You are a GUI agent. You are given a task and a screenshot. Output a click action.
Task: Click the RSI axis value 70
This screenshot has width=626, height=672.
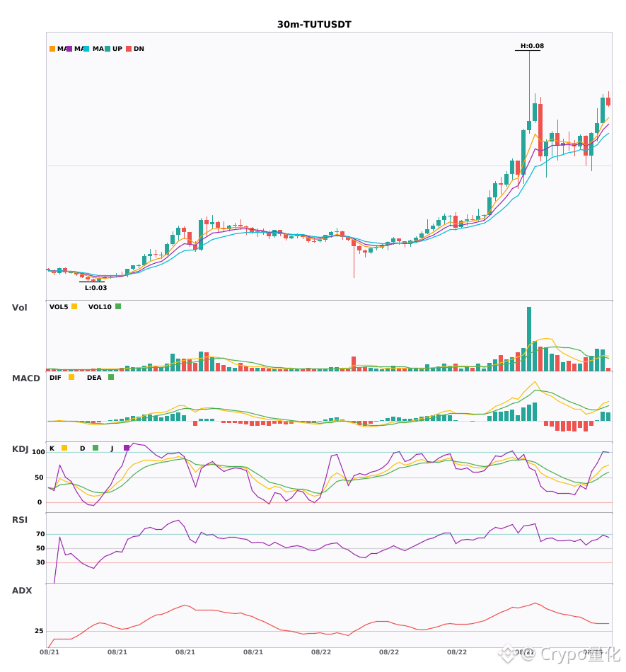[40, 534]
